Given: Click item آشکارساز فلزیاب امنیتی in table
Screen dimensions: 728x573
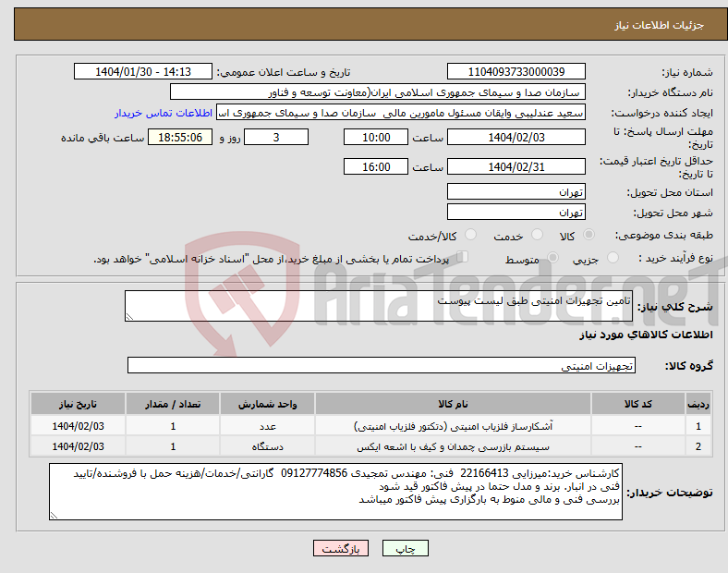Looking at the screenshot, I should click(x=453, y=426).
